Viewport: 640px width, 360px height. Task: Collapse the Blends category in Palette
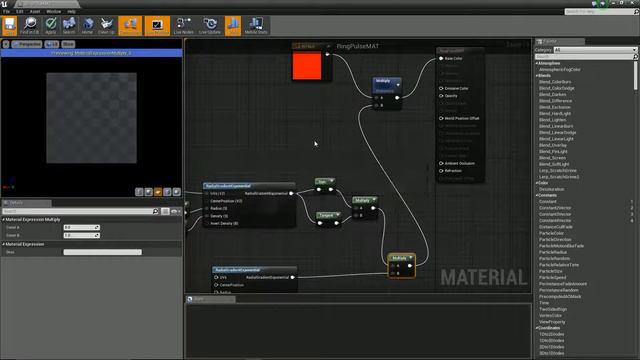(536, 76)
